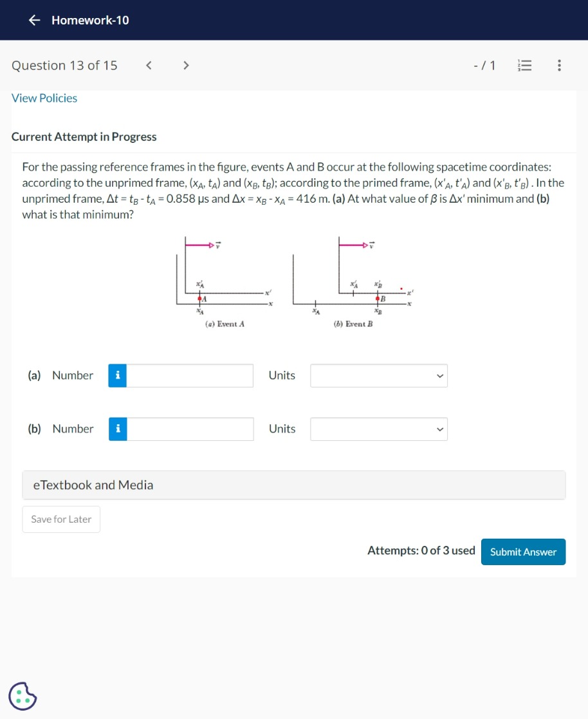Click the Number answer field for part (b)
The width and height of the screenshot is (588, 719).
tap(190, 429)
